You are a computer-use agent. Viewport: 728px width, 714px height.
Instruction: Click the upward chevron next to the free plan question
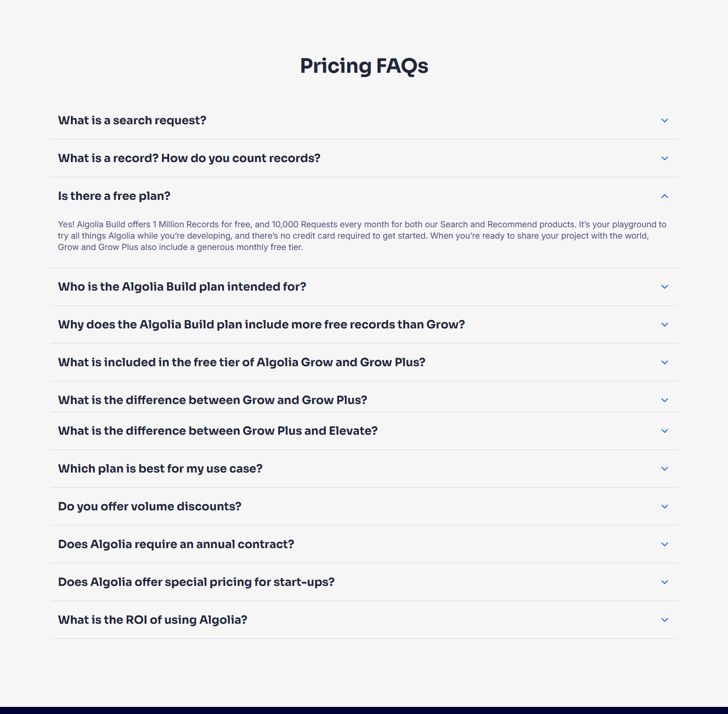point(665,196)
